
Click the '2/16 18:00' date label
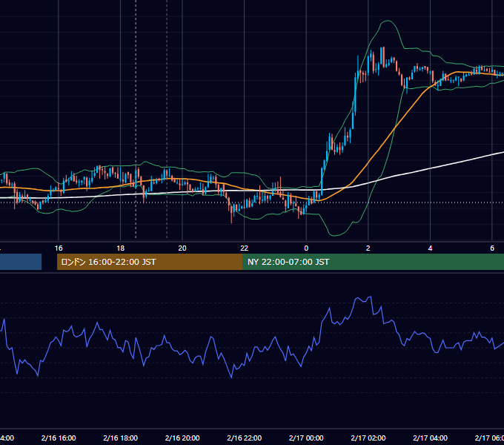coord(120,438)
